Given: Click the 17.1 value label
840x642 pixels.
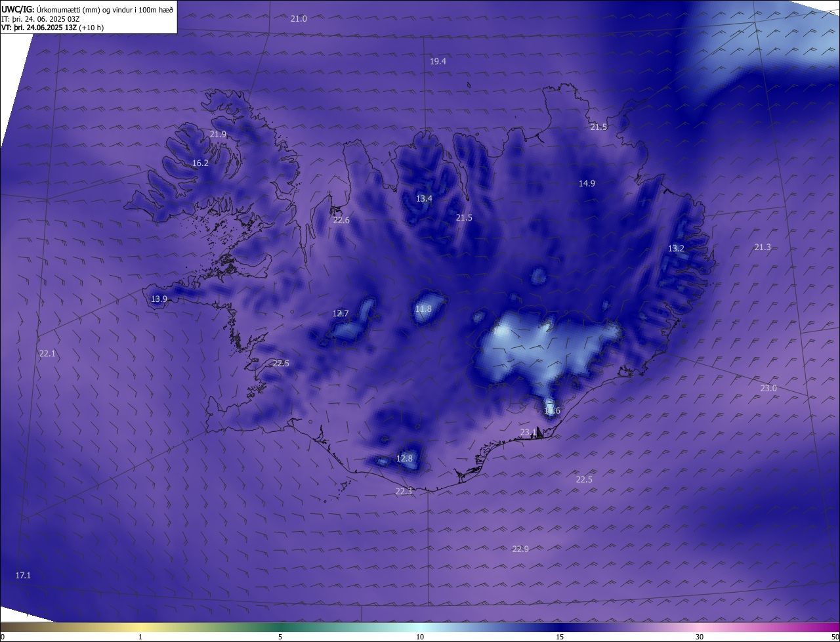Looking at the screenshot, I should pyautogui.click(x=23, y=575).
